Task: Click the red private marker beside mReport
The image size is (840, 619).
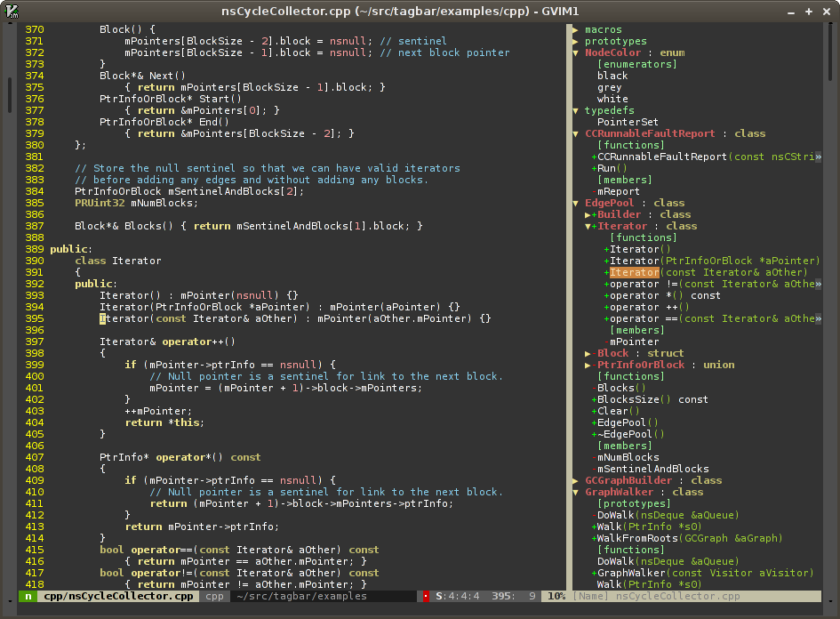Action: (594, 191)
